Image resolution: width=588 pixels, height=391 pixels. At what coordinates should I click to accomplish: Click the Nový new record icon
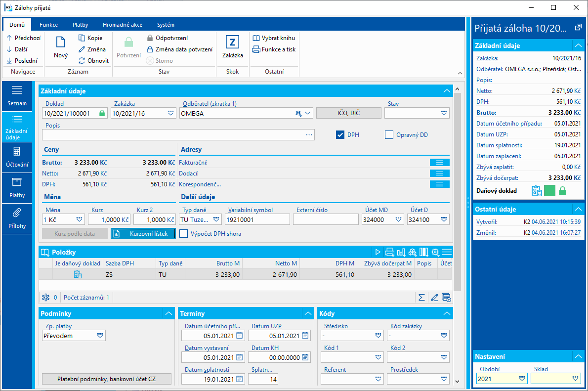[x=61, y=42]
